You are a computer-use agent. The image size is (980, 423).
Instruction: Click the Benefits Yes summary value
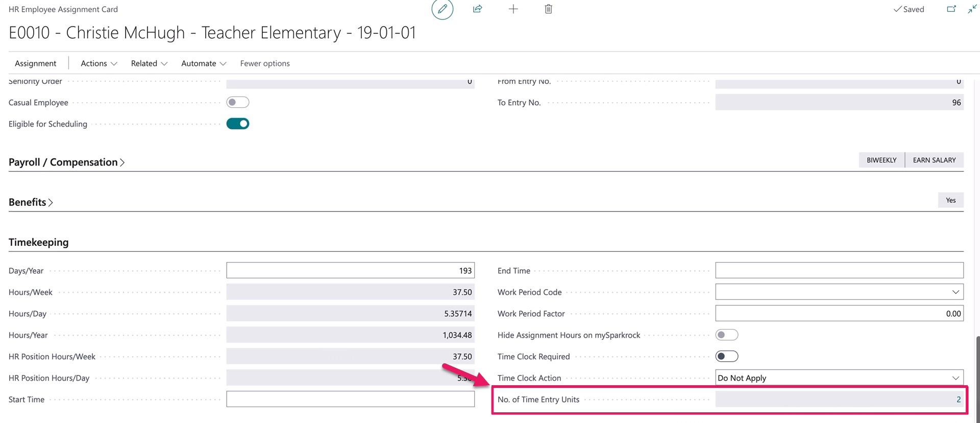[950, 200]
